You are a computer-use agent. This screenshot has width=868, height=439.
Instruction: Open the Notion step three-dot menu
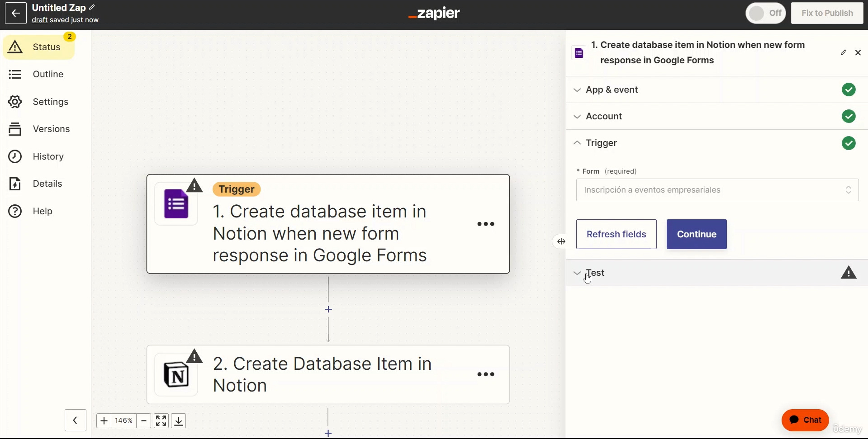pos(486,374)
